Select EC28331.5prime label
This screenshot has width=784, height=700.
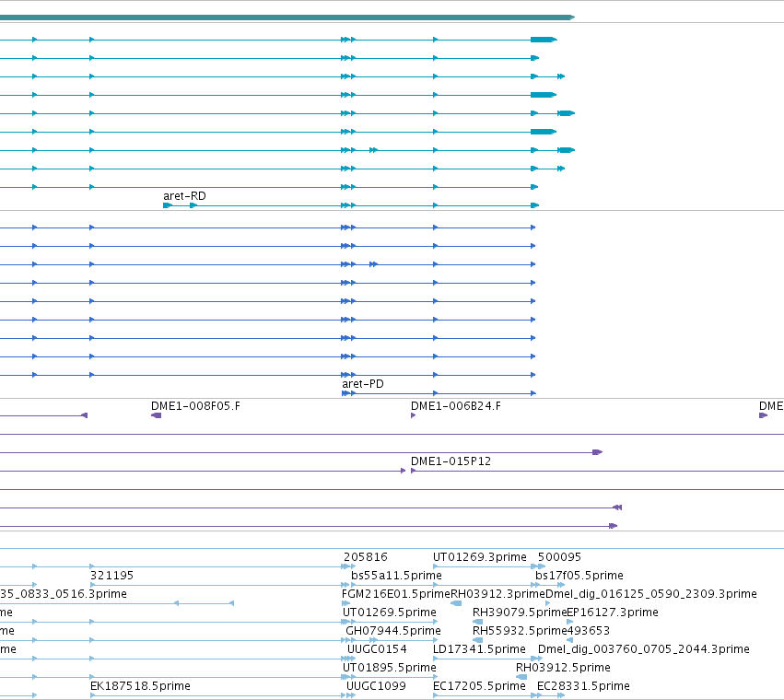click(583, 686)
